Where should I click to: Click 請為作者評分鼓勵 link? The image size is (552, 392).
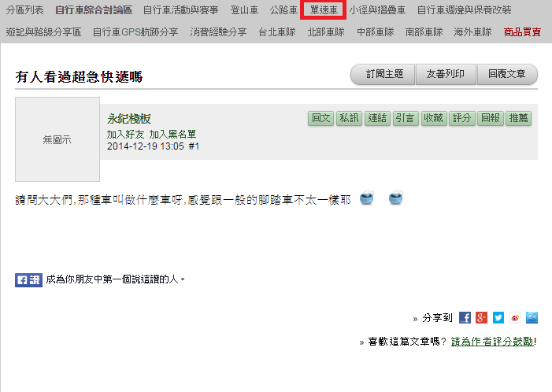point(492,342)
